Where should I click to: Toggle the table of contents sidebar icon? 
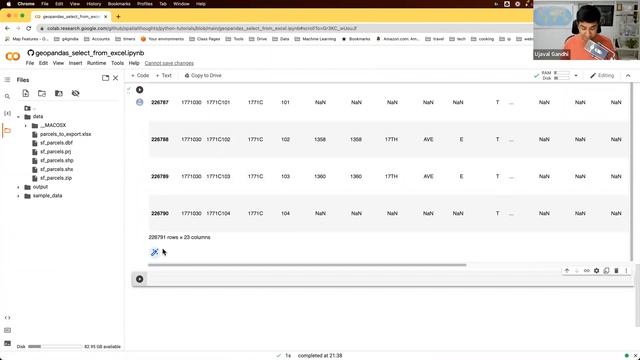[7, 80]
